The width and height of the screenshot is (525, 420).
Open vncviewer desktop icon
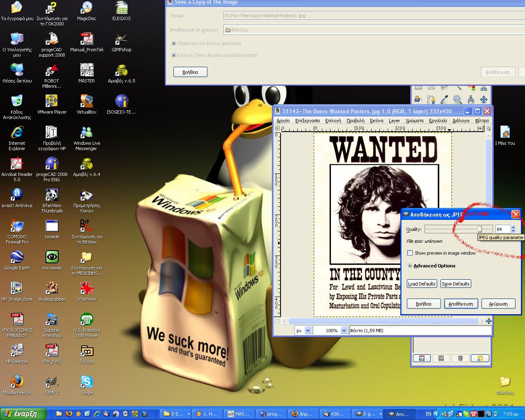[52, 260]
